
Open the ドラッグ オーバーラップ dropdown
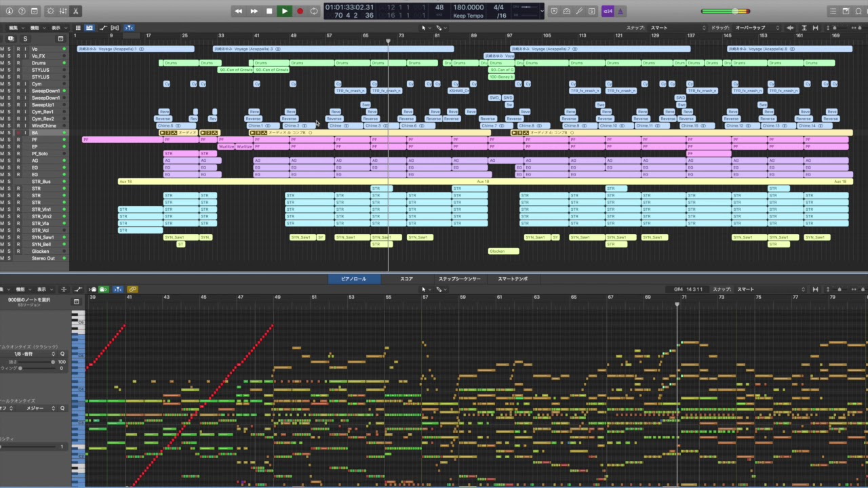[755, 28]
